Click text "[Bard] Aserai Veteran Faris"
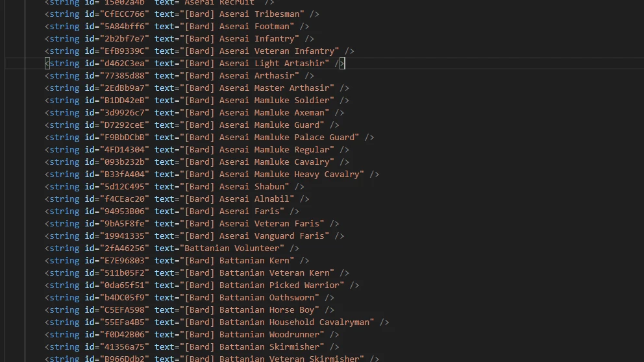 coord(252,223)
